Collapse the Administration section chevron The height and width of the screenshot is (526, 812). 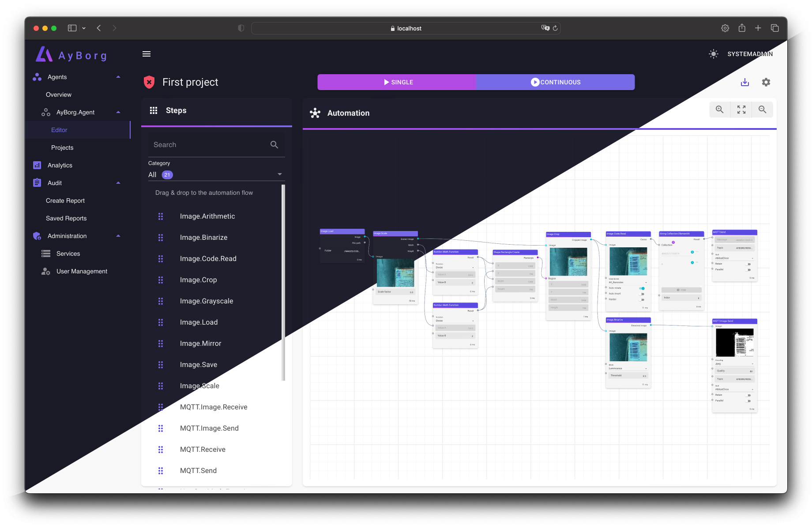(x=118, y=236)
